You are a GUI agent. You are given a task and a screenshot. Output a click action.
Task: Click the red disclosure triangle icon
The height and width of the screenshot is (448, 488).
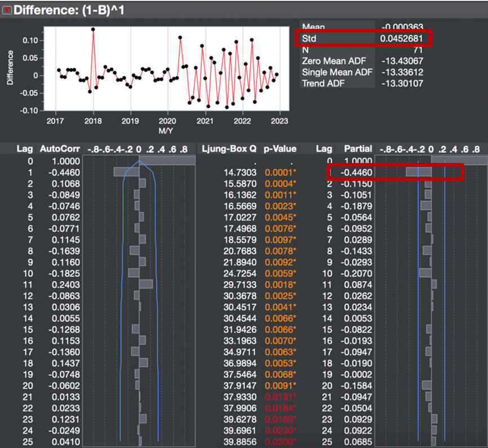tap(7, 10)
